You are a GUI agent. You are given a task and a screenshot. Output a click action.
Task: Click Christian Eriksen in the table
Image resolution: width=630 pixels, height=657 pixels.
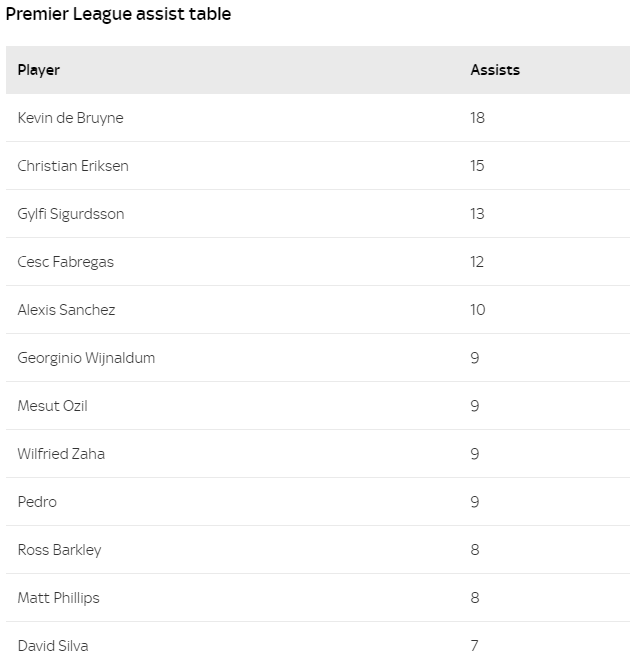pyautogui.click(x=73, y=166)
